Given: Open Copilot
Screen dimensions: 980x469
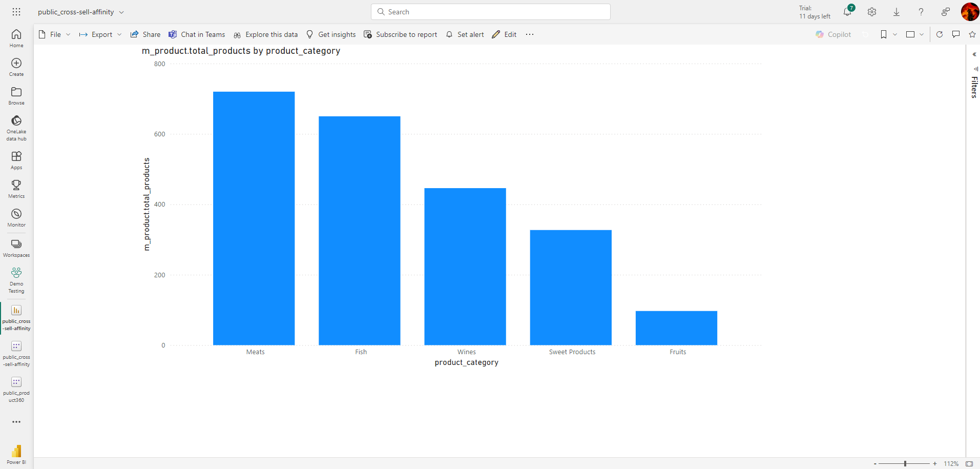Looking at the screenshot, I should pos(833,34).
